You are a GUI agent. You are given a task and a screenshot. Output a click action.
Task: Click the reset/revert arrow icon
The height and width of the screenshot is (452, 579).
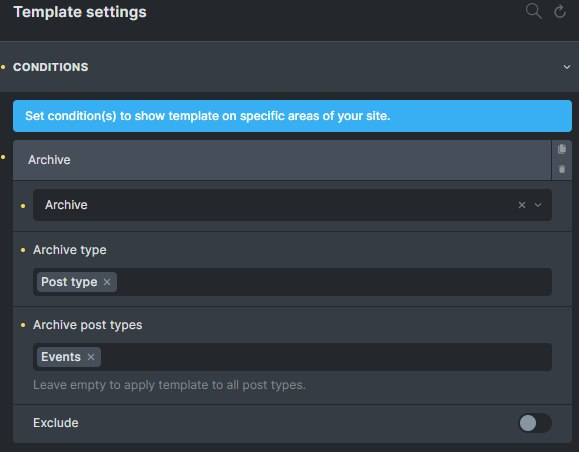click(560, 11)
